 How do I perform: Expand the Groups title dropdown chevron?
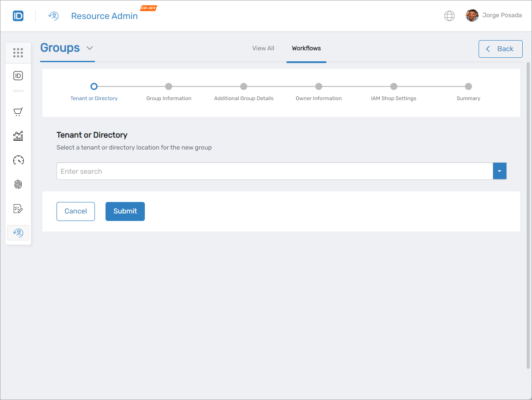click(90, 48)
